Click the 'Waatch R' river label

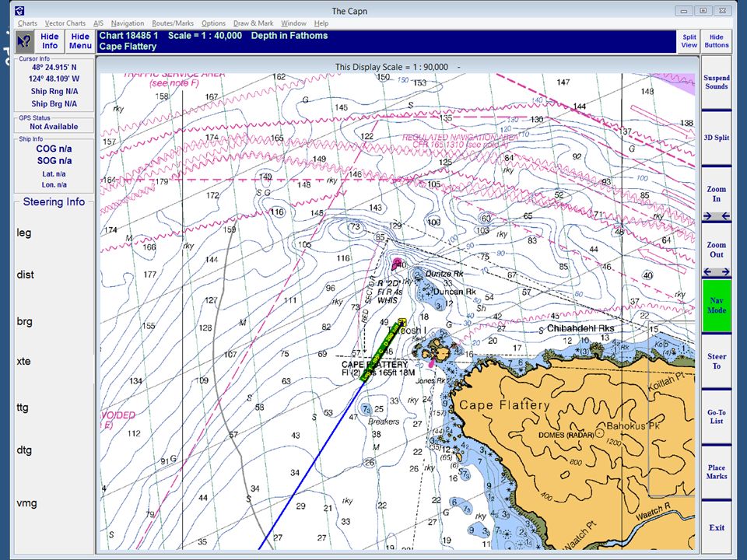(653, 511)
